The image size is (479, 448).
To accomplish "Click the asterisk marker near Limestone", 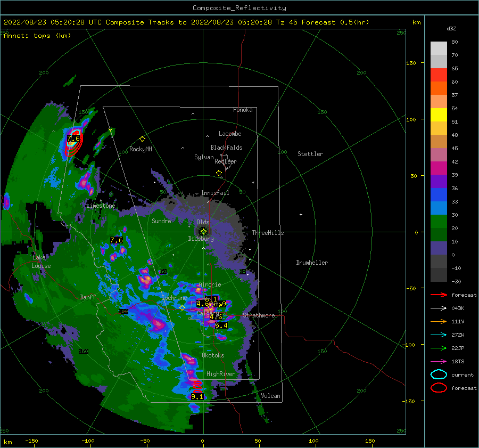I will (101, 201).
